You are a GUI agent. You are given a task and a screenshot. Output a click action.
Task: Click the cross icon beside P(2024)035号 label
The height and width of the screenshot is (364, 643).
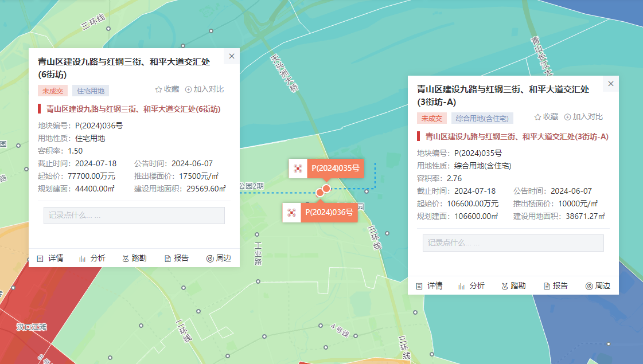click(x=298, y=169)
